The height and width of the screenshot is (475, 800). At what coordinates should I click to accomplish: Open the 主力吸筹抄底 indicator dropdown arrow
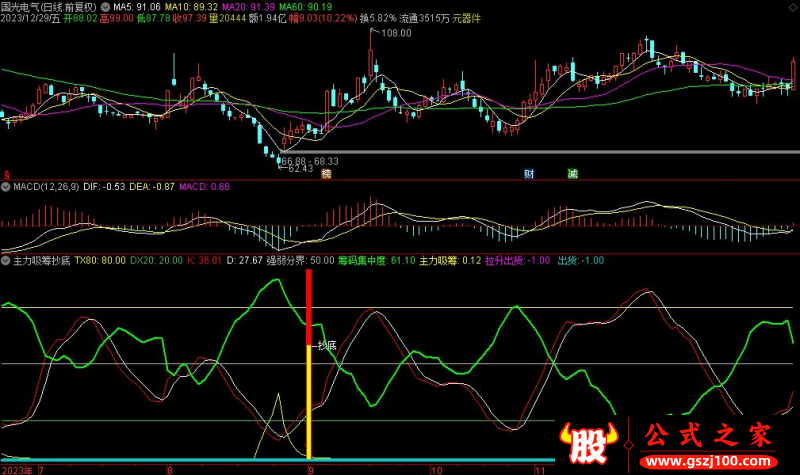6,261
